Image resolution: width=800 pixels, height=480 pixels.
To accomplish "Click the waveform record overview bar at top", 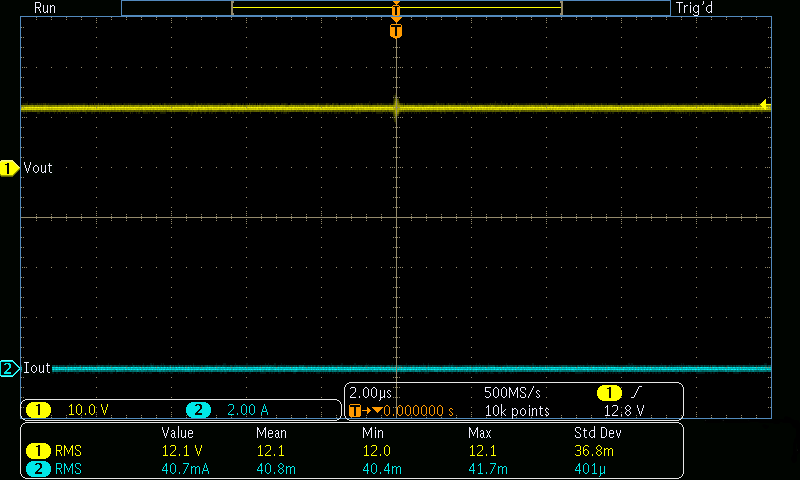I will point(396,8).
